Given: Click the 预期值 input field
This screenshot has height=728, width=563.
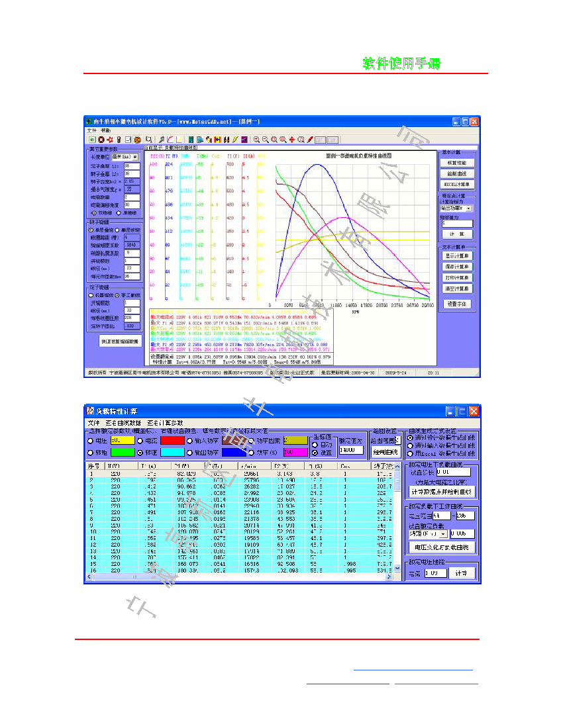Looking at the screenshot, I should [457, 224].
